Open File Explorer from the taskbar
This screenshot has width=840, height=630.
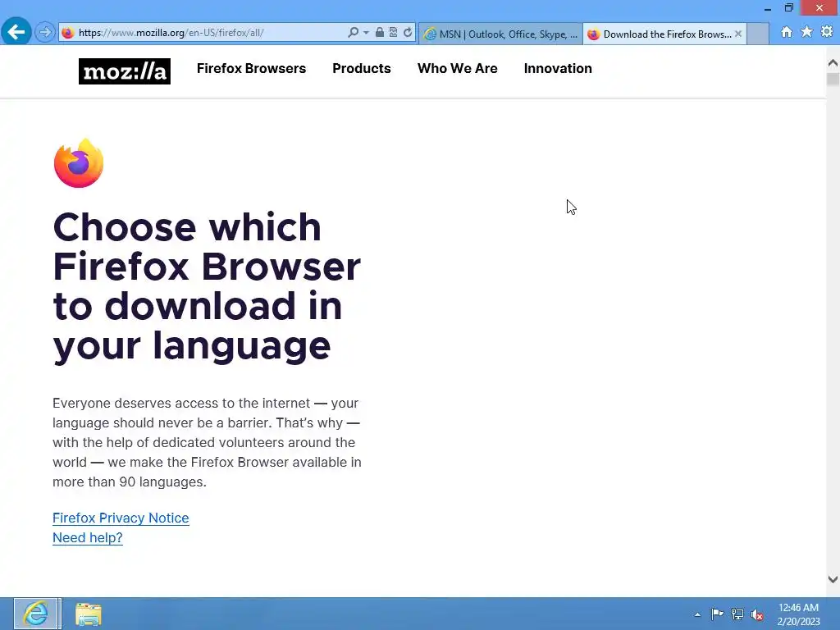click(x=89, y=614)
